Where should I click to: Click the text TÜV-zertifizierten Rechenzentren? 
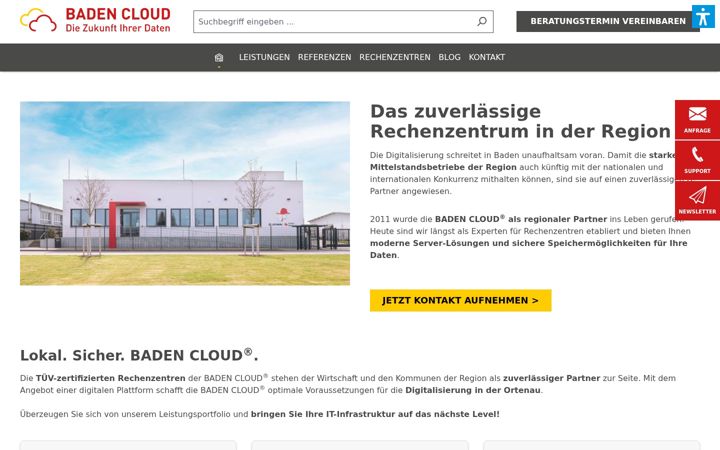pos(111,378)
